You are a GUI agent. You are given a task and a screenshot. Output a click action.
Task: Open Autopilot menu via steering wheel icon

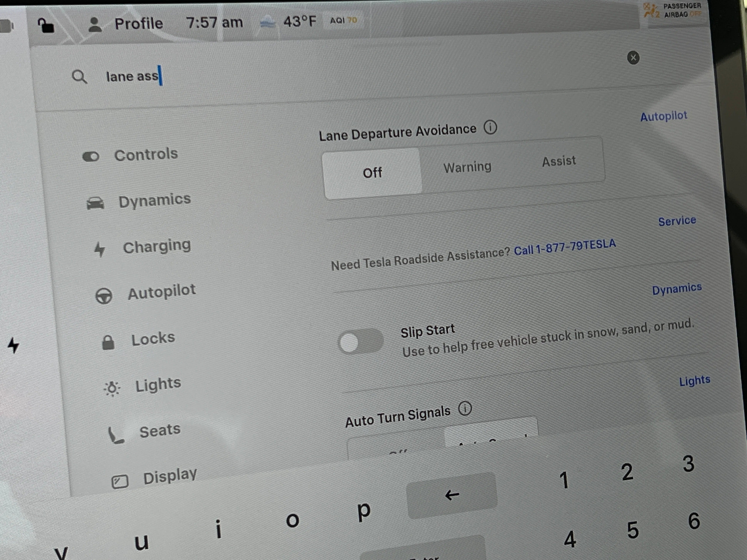coord(104,296)
